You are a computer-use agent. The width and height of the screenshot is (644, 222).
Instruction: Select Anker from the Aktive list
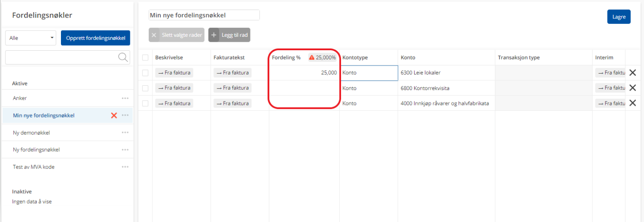tap(20, 98)
